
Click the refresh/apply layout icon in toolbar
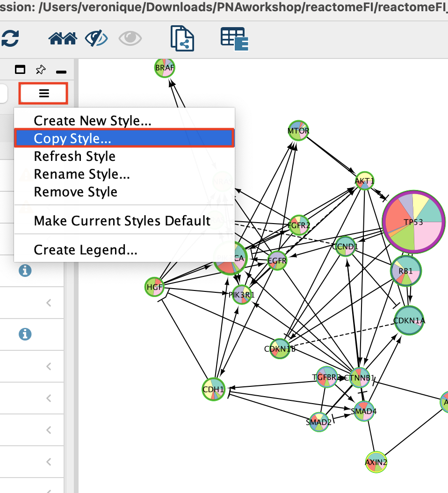point(9,39)
